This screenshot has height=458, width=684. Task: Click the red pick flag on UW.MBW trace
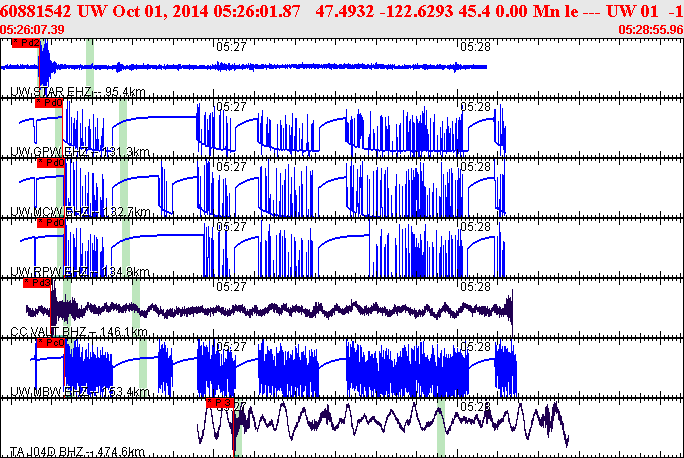coord(50,343)
